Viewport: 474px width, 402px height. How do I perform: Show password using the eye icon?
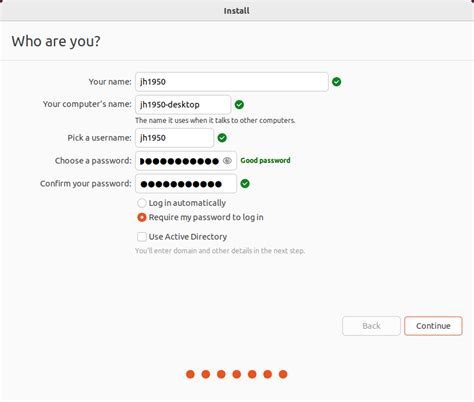pyautogui.click(x=227, y=161)
